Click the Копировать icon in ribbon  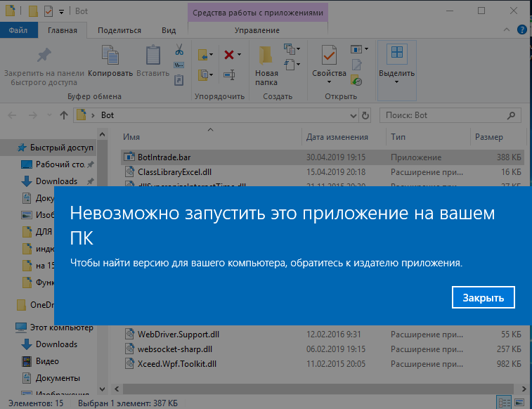click(x=110, y=55)
